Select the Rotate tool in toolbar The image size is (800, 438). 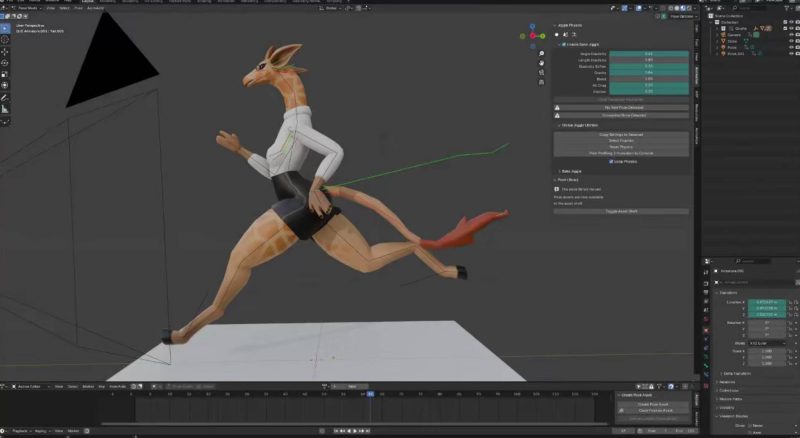pyautogui.click(x=5, y=63)
